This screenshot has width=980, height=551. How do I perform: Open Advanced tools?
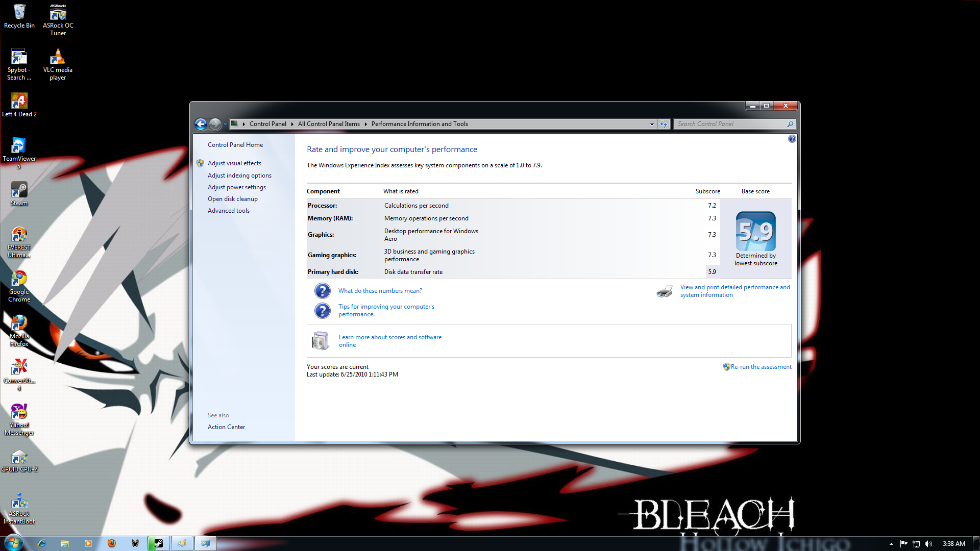[x=228, y=211]
